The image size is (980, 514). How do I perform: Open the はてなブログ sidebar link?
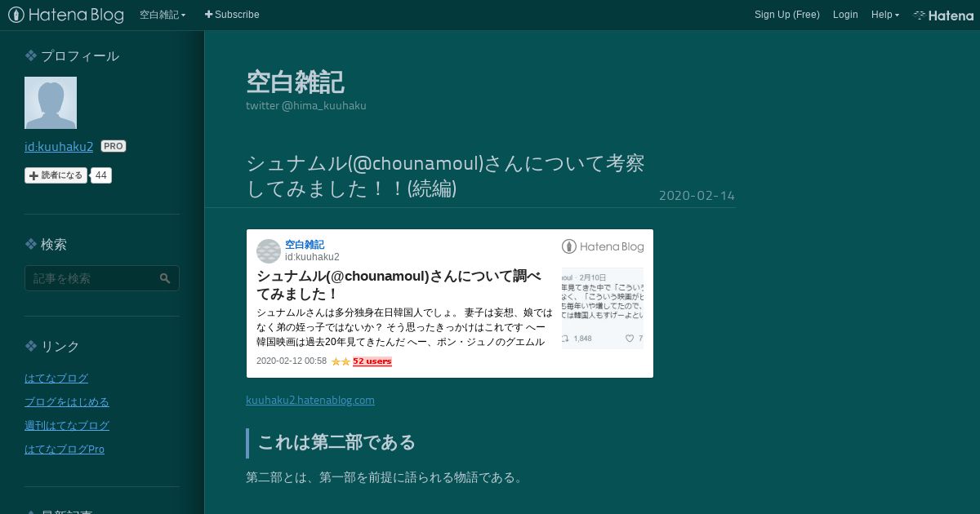pyautogui.click(x=56, y=379)
